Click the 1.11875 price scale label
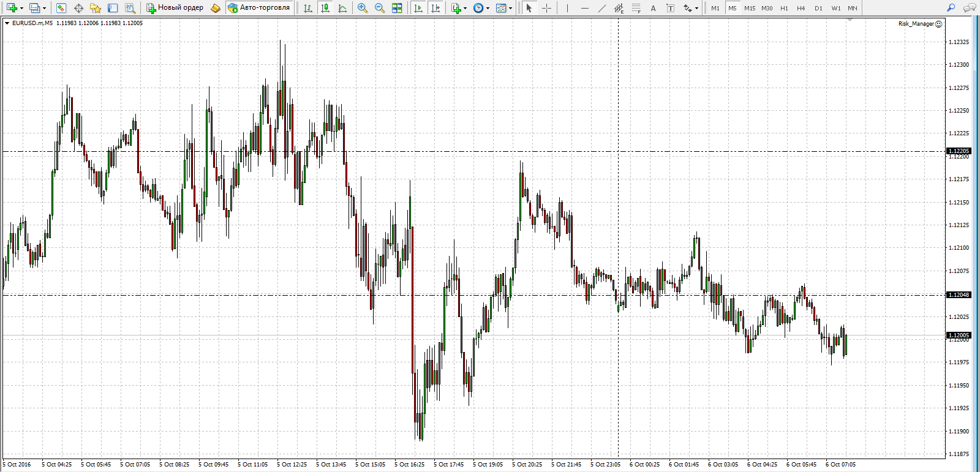 [959, 454]
